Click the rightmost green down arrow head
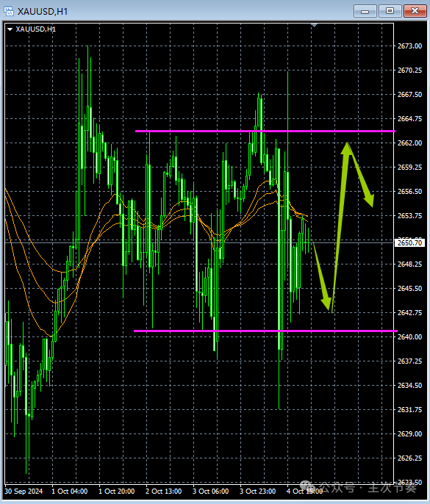Screen dimensions: 430x504 [x=369, y=199]
